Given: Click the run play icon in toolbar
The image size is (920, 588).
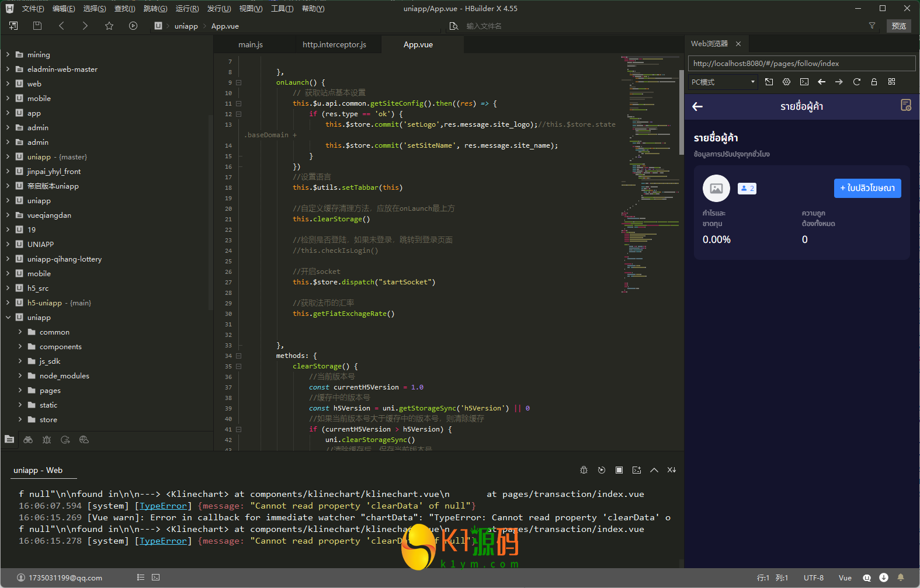Looking at the screenshot, I should click(133, 26).
